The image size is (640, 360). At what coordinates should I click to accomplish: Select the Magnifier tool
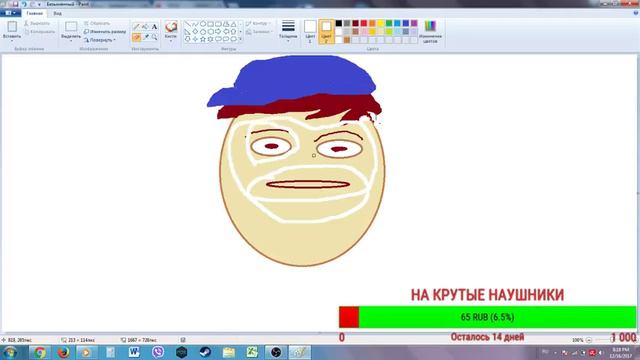tap(154, 37)
